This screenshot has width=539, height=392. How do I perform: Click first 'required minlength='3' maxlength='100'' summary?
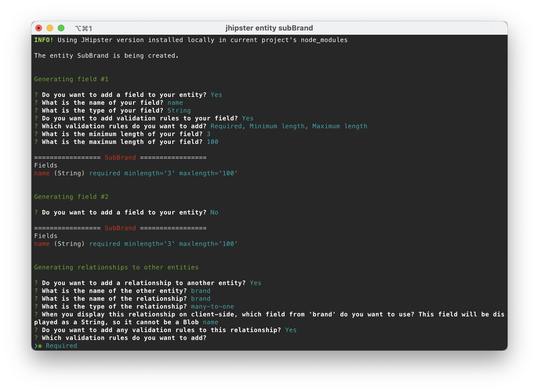click(163, 173)
